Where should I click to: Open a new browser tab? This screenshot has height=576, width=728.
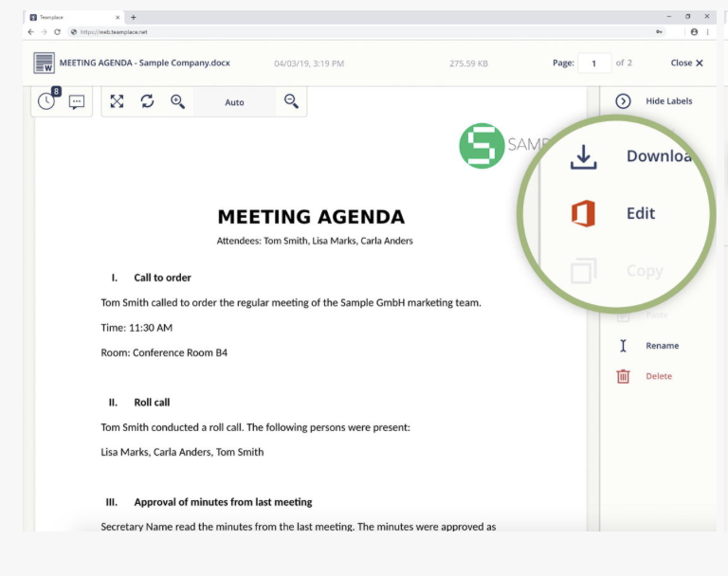click(x=134, y=17)
